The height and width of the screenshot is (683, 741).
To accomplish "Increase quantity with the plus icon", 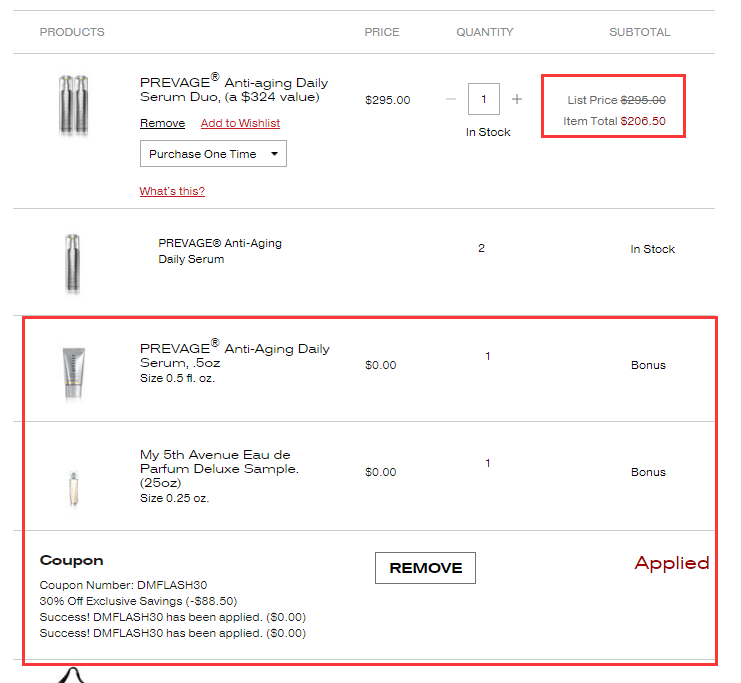I will pyautogui.click(x=517, y=99).
